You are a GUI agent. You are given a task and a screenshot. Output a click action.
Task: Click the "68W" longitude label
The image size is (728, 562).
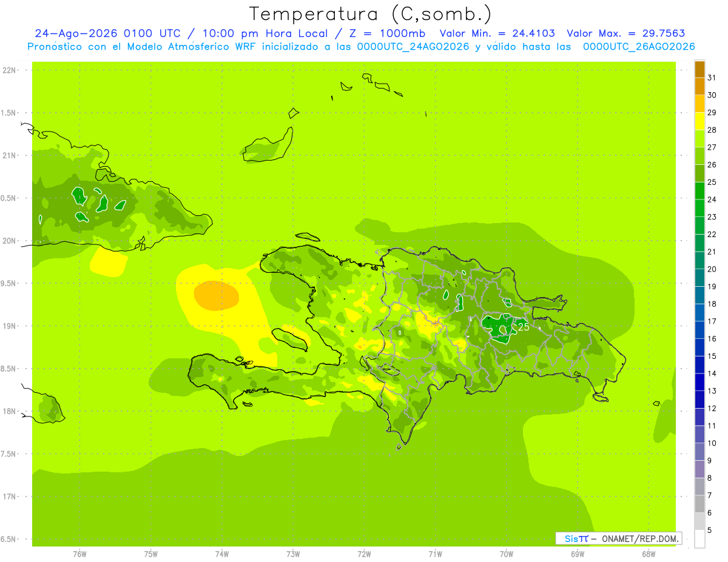point(649,554)
